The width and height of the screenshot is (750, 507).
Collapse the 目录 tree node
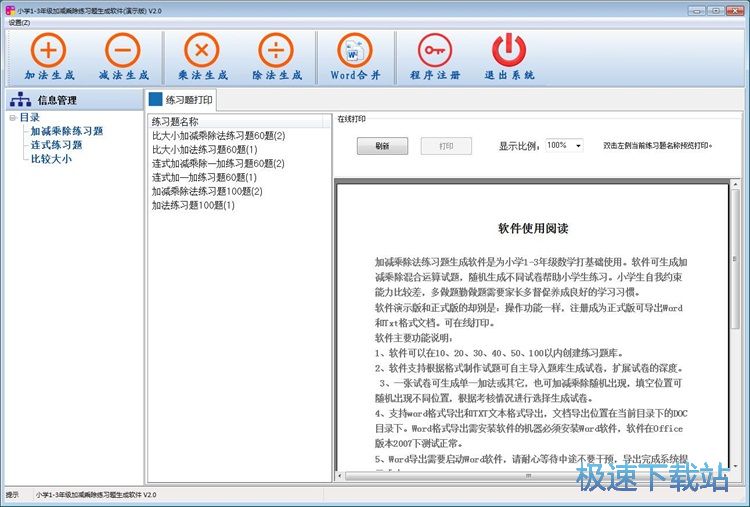click(x=12, y=118)
